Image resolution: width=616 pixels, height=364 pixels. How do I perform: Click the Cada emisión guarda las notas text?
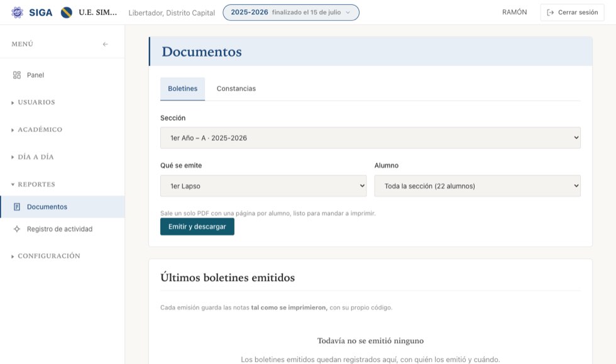[276, 307]
